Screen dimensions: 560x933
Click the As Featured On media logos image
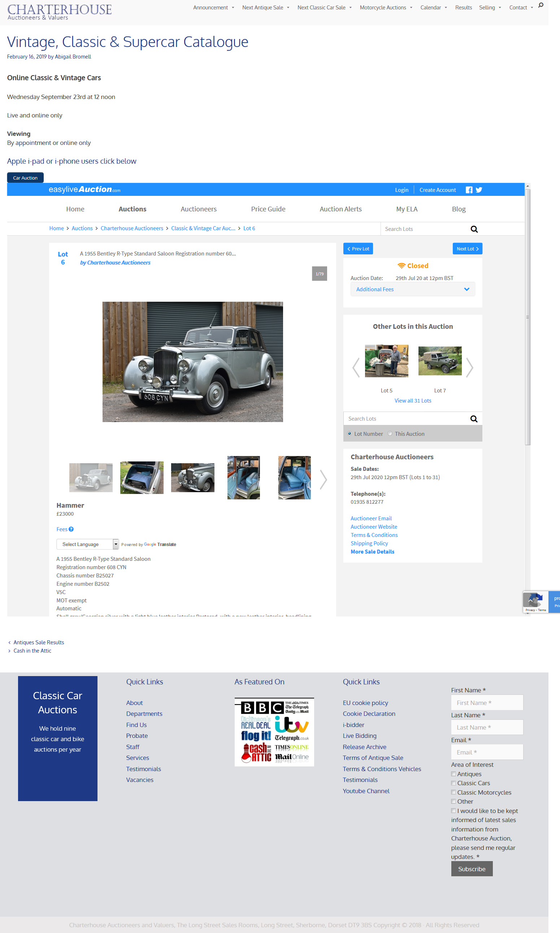pyautogui.click(x=274, y=732)
